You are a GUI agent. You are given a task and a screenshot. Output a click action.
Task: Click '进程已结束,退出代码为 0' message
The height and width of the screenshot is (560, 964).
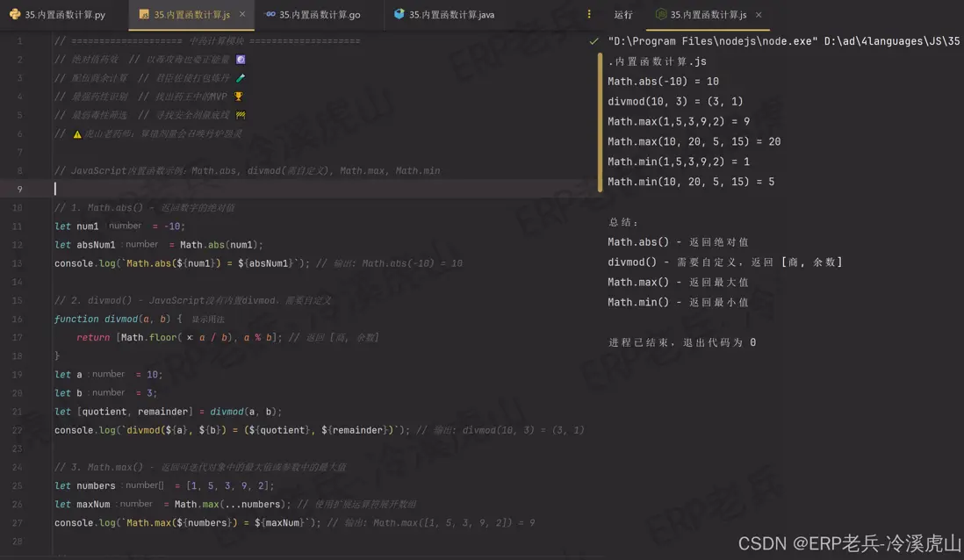pyautogui.click(x=682, y=342)
